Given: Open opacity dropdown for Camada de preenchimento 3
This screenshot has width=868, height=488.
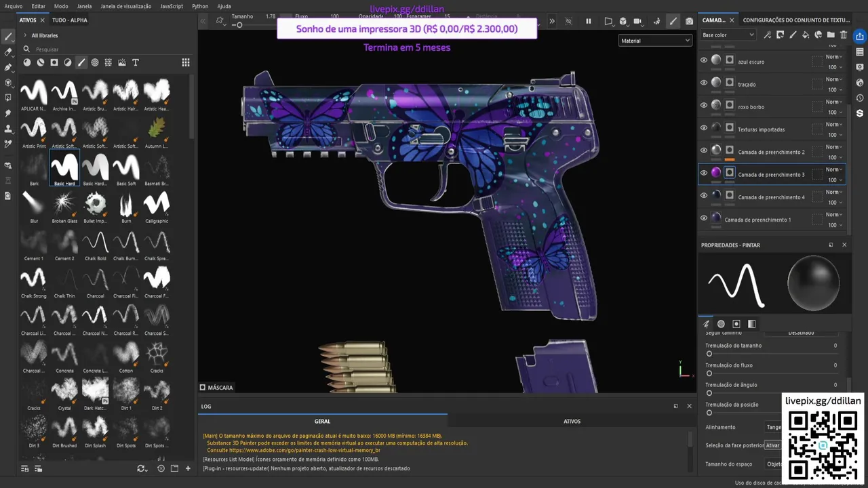Looking at the screenshot, I should point(834,180).
